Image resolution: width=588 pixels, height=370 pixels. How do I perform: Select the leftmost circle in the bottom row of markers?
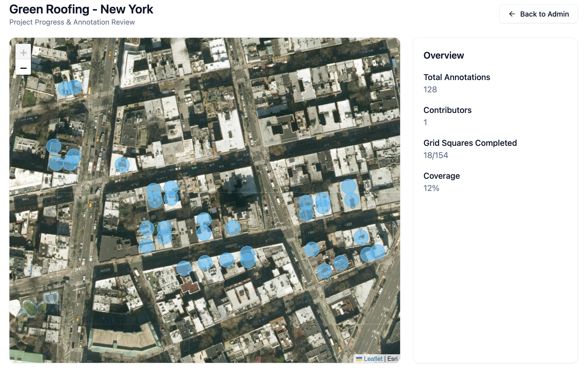tap(184, 268)
